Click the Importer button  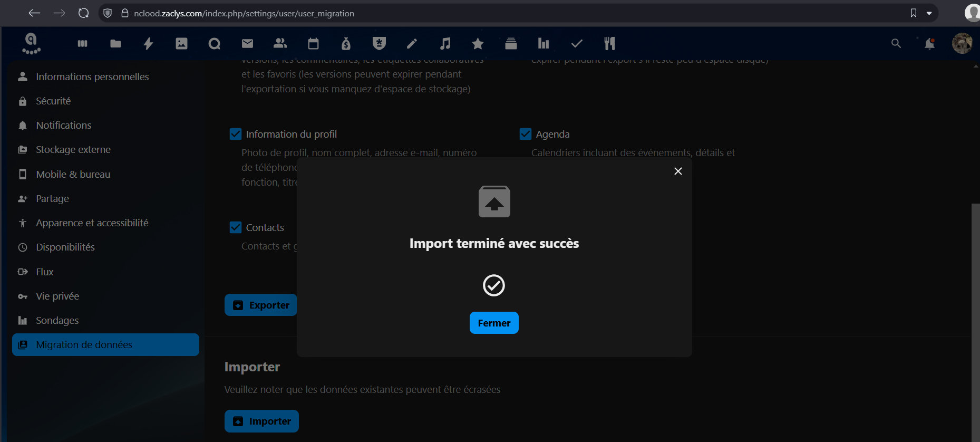[x=261, y=421]
